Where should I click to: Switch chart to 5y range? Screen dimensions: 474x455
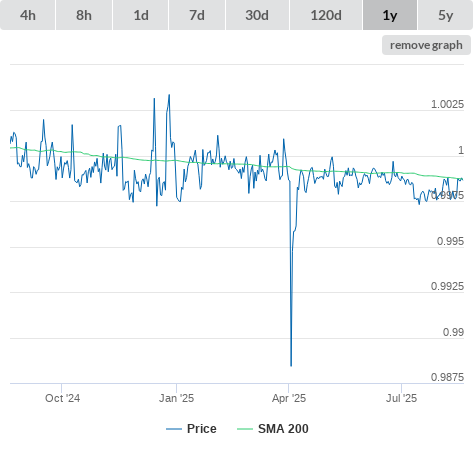click(x=445, y=15)
